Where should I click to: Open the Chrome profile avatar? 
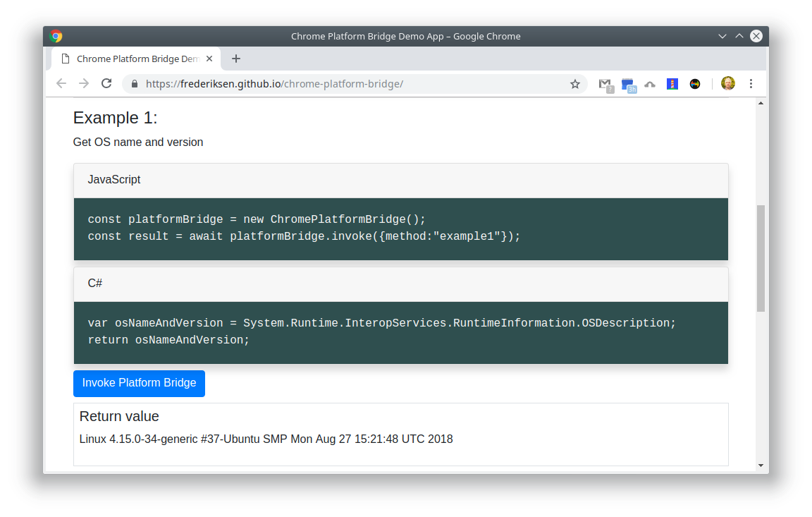coord(728,84)
